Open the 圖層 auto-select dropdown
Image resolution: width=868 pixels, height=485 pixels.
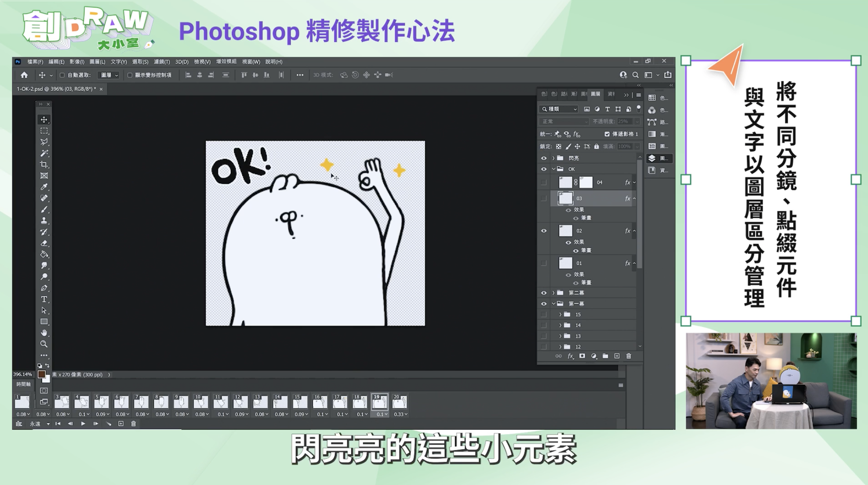109,75
